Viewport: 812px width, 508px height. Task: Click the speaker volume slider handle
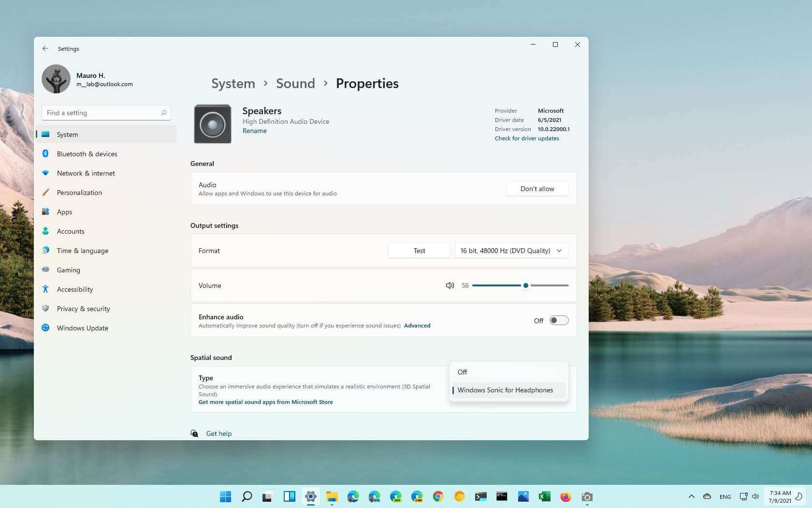coord(525,285)
